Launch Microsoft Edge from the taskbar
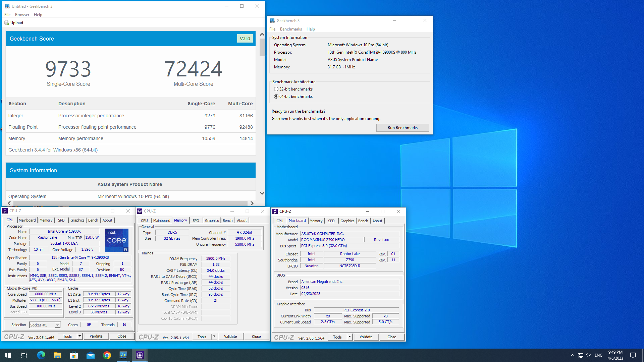Viewport: 644px width, 362px height. [41, 355]
